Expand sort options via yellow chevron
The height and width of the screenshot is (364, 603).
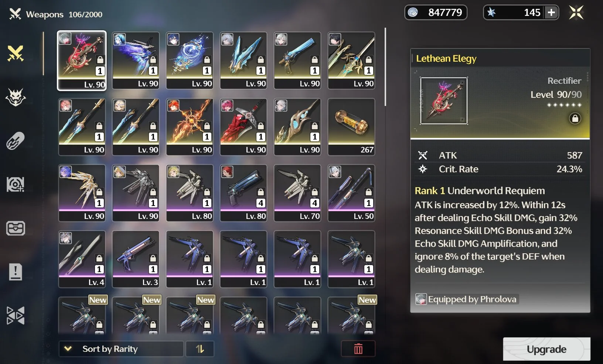pos(68,348)
